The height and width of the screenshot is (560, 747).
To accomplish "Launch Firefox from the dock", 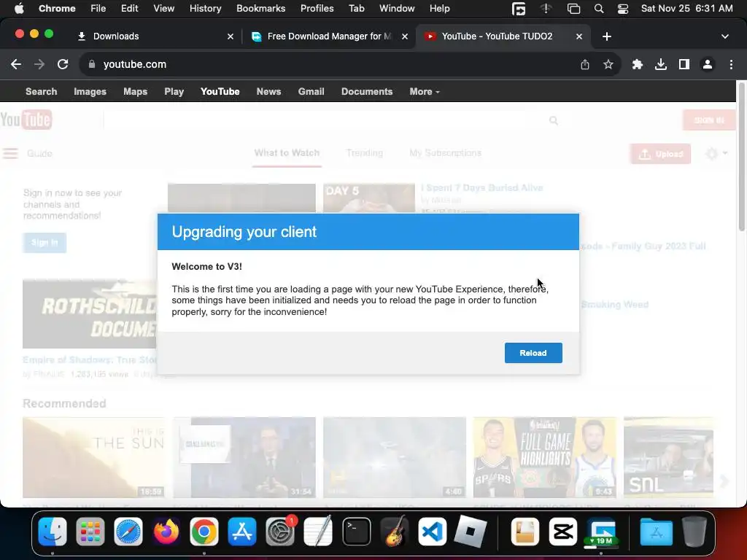I will [166, 532].
